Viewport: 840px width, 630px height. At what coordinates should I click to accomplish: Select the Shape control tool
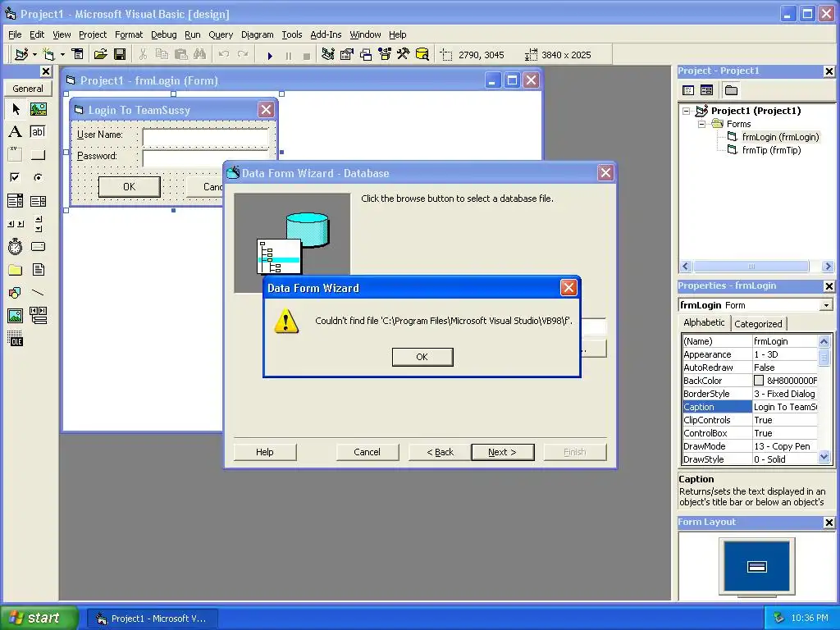tap(16, 293)
